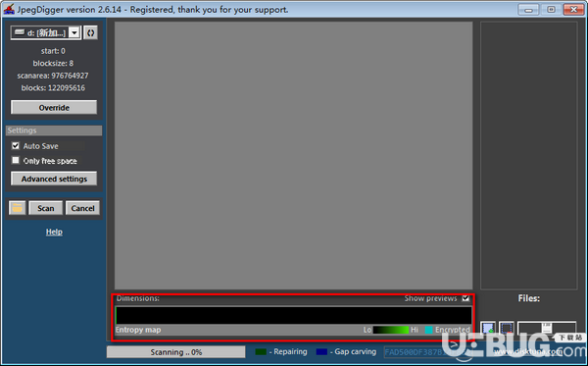Screen dimensions: 588x366
Task: Click the black entropy map strip
Action: (x=294, y=315)
